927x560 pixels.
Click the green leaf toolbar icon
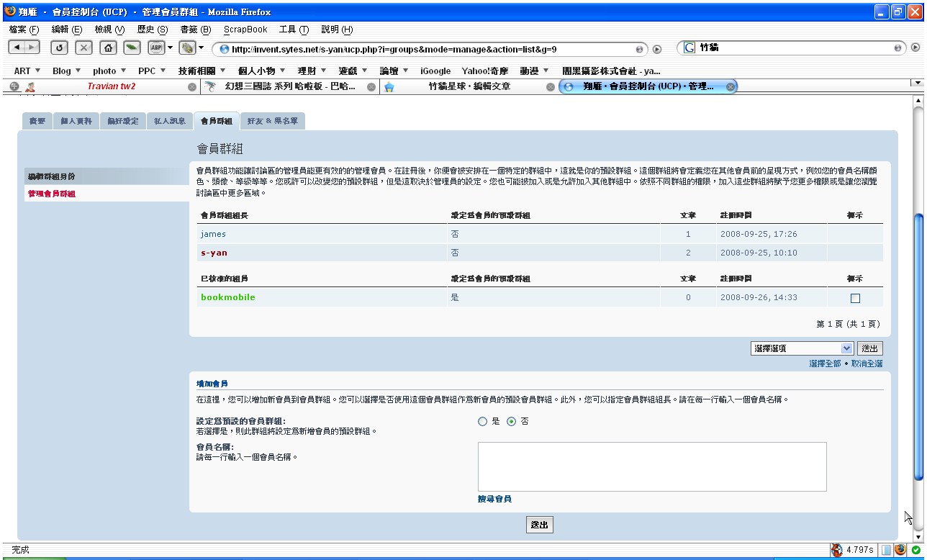coord(132,48)
